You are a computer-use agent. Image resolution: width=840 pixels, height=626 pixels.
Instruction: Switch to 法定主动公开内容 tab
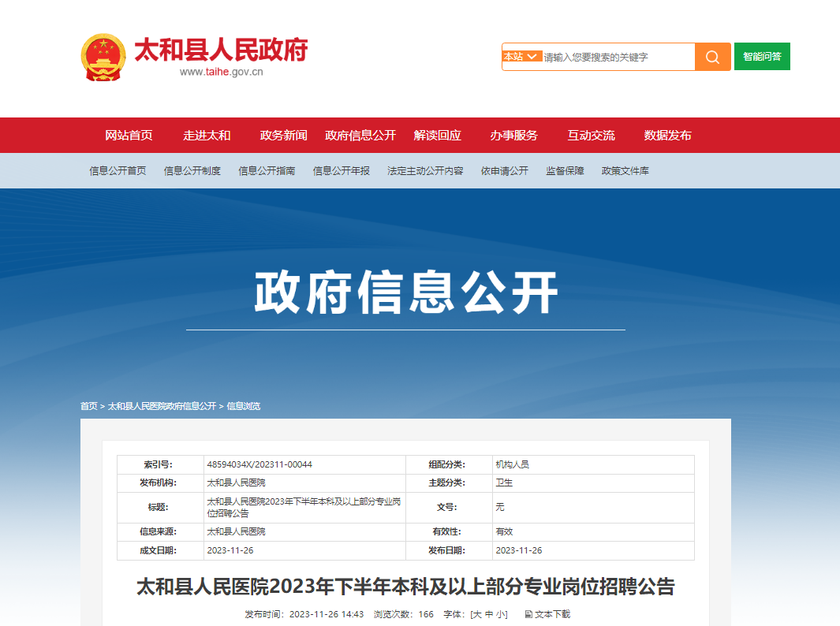coord(425,171)
